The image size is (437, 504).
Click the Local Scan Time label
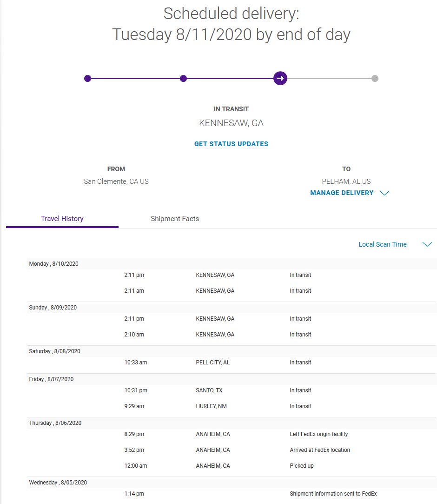[x=382, y=244]
